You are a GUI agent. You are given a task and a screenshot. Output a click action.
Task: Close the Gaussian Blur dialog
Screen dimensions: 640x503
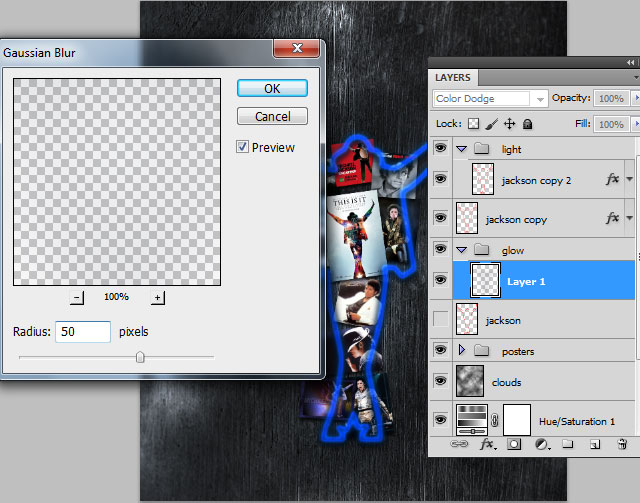click(x=297, y=48)
